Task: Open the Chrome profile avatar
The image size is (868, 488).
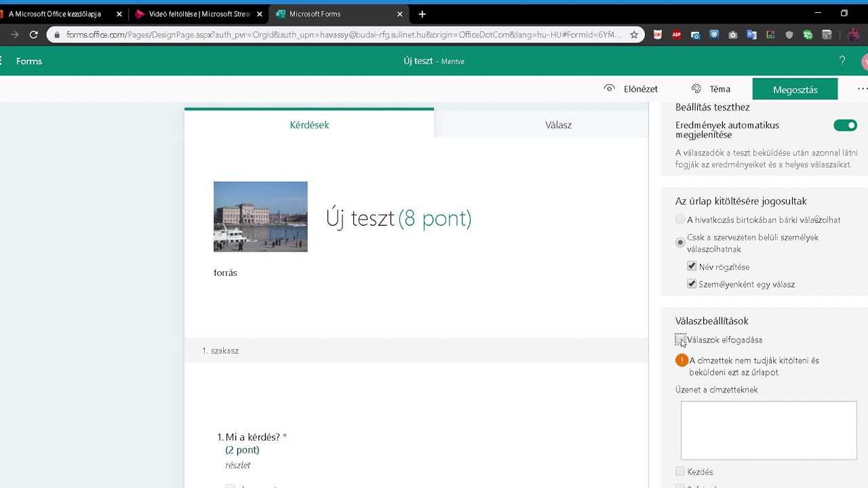Action: point(853,35)
